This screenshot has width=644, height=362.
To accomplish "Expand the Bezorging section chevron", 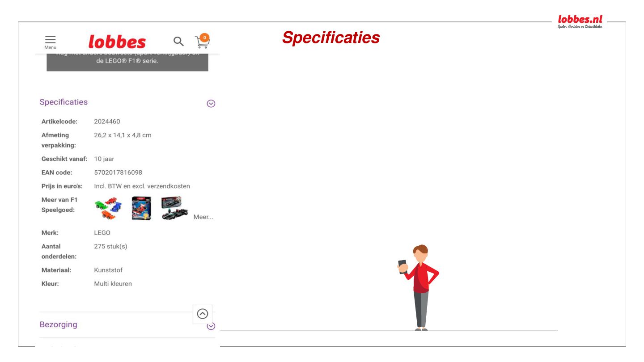I will click(211, 326).
